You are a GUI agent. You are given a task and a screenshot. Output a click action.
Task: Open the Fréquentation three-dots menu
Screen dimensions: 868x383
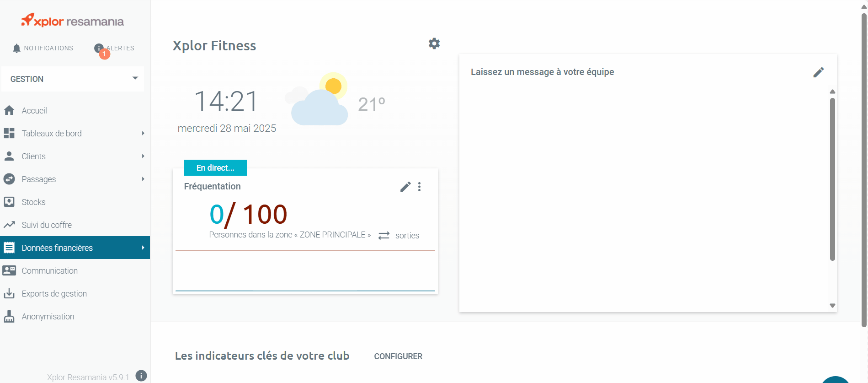[419, 187]
